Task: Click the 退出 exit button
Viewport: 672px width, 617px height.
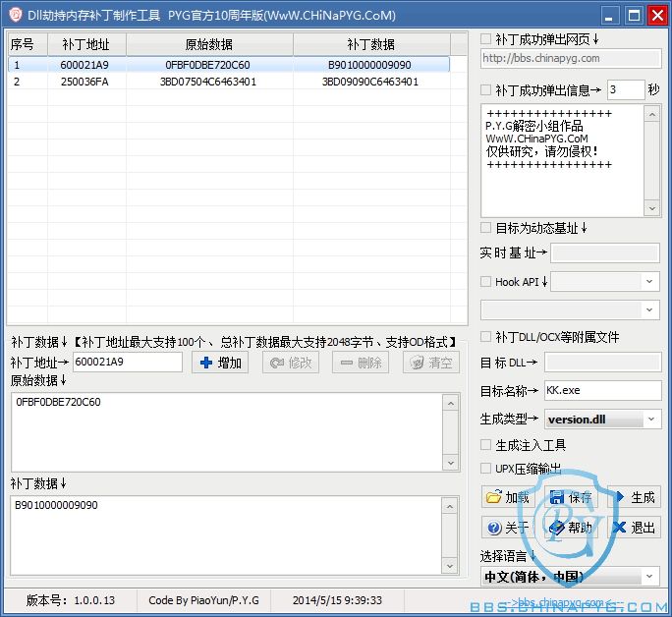Action: coord(635,527)
